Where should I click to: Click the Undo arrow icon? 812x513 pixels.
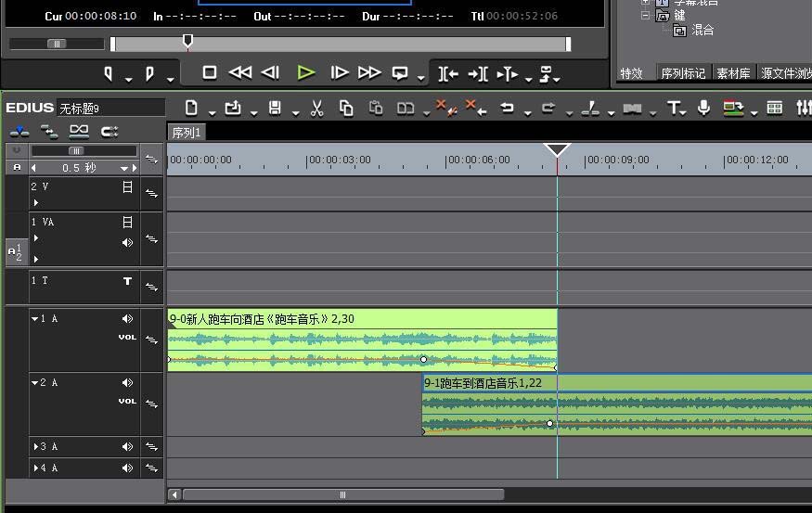(x=507, y=109)
